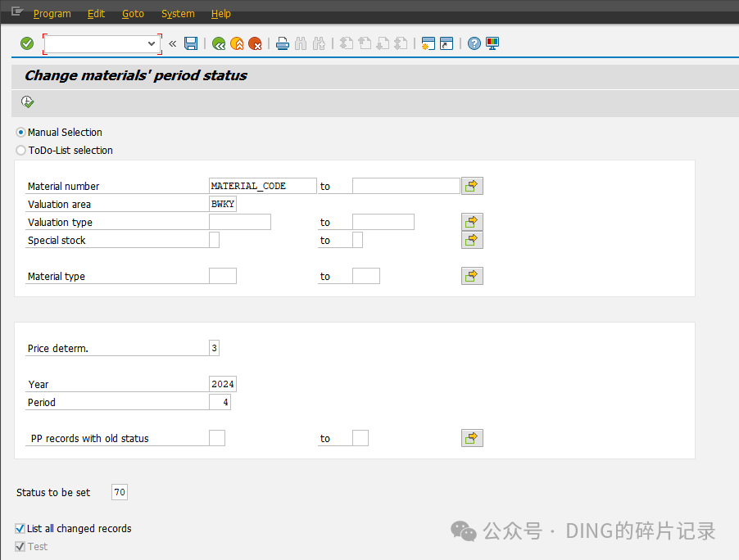The height and width of the screenshot is (560, 739).
Task: Click the Material type lower limit field
Action: 223,276
